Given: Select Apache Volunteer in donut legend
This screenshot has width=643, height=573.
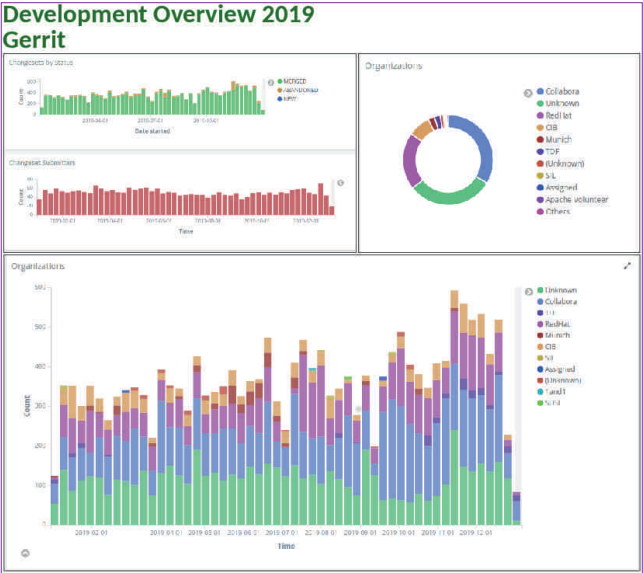Looking at the screenshot, I should click(576, 199).
